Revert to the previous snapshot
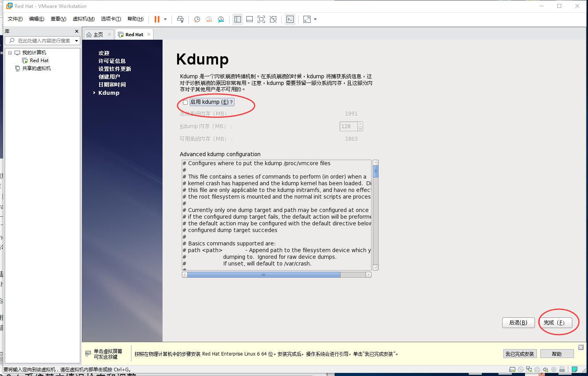Screen dimensions: 588x376 click(x=209, y=19)
